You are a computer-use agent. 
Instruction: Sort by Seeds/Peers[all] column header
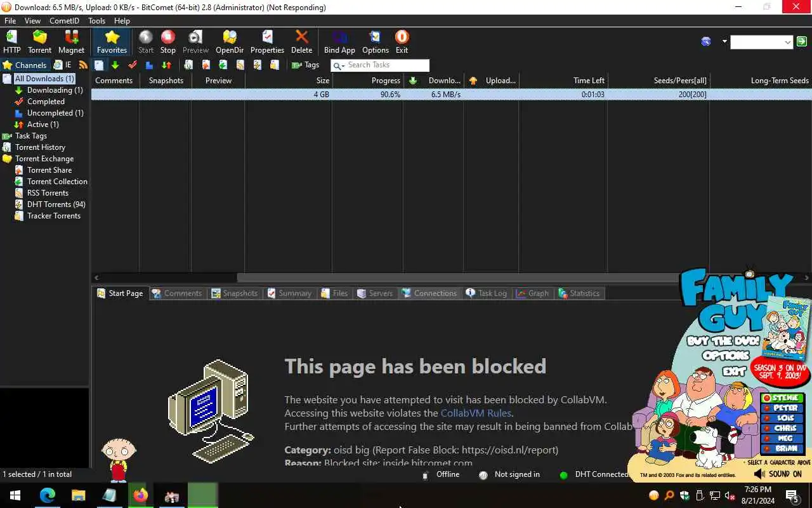(658, 81)
